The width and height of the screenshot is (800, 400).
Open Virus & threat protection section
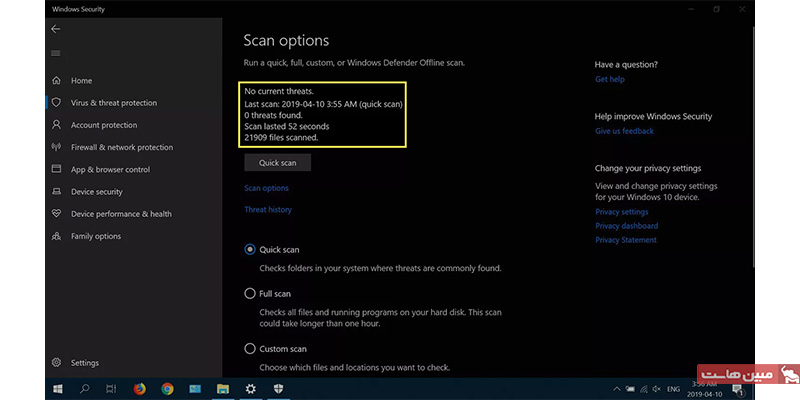point(114,103)
